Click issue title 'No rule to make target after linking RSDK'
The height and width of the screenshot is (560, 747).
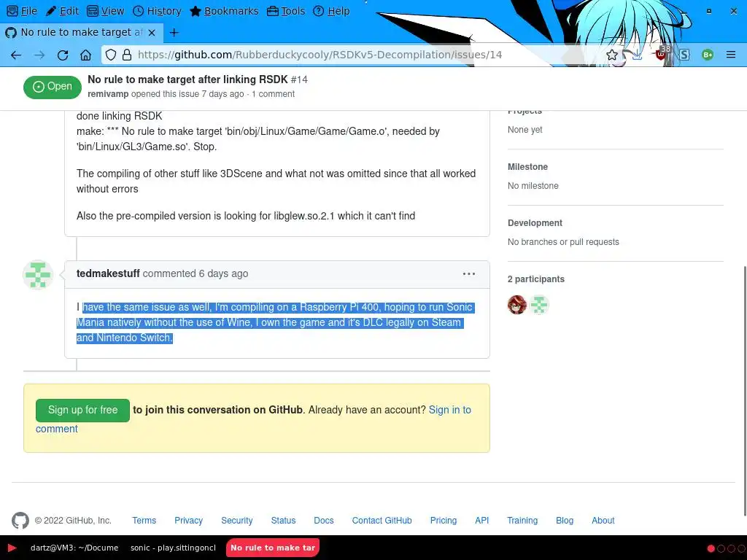(187, 79)
